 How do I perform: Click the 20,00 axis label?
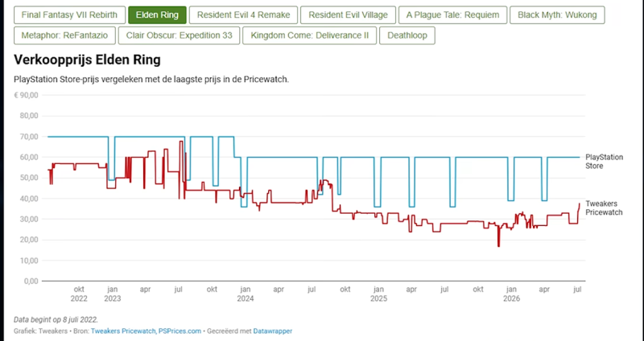coord(29,240)
